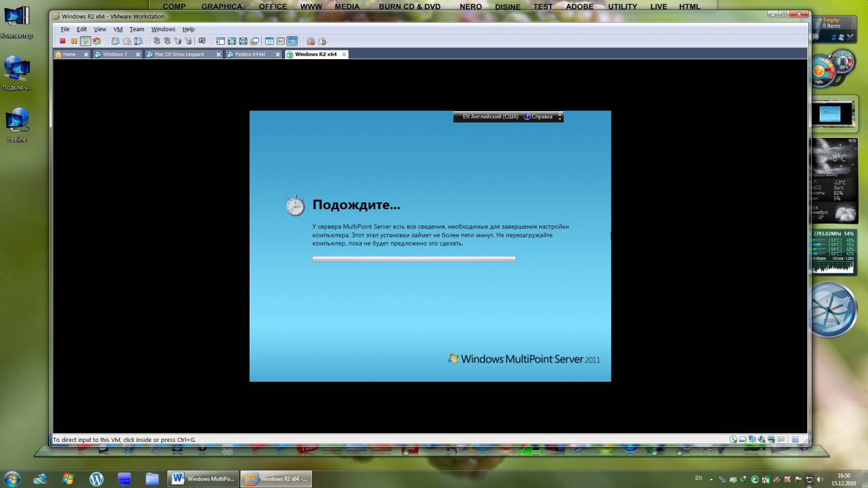Click the installation progress bar
Viewport: 868px width, 488px height.
click(x=414, y=259)
